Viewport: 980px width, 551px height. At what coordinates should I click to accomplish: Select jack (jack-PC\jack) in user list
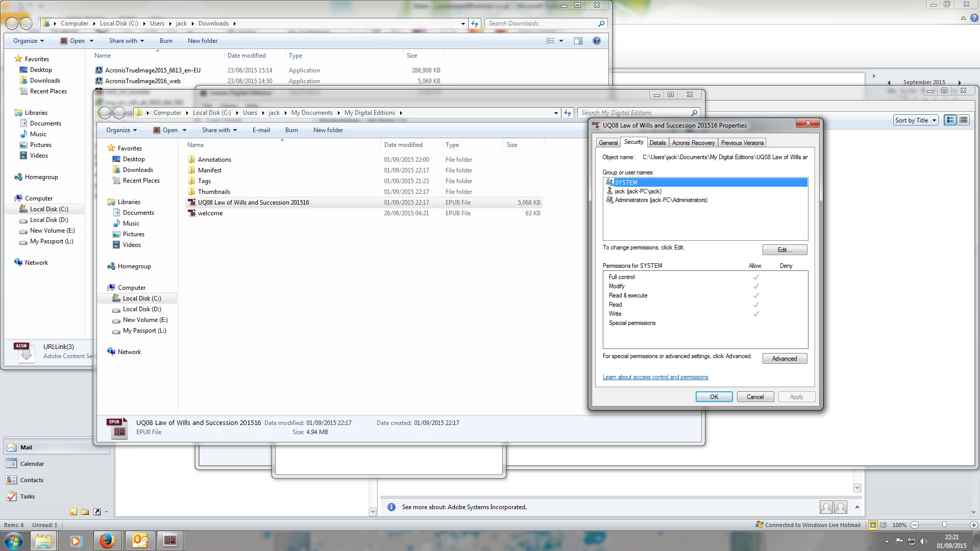coord(638,191)
